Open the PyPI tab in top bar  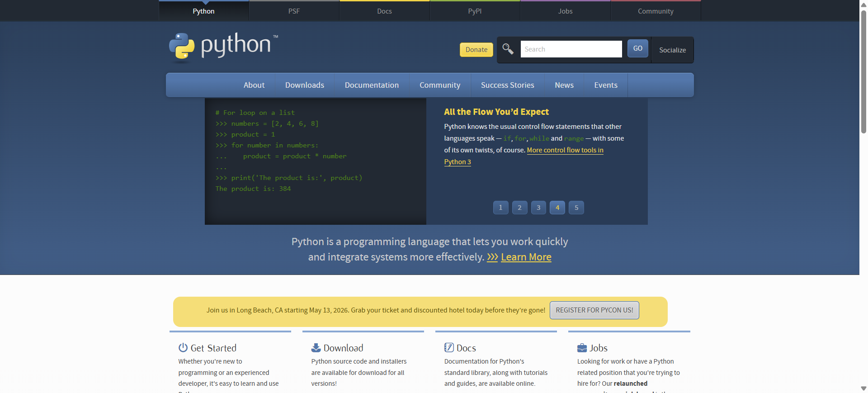click(x=475, y=11)
